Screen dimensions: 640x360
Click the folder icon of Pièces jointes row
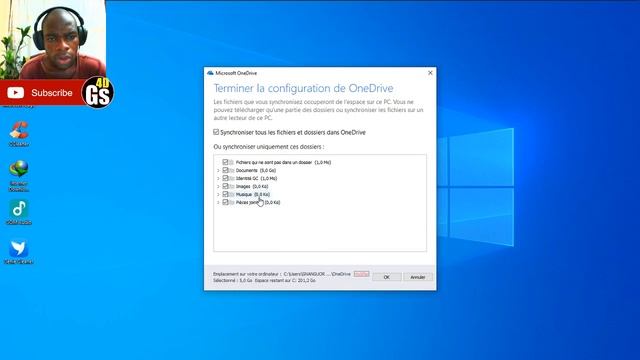(231, 202)
